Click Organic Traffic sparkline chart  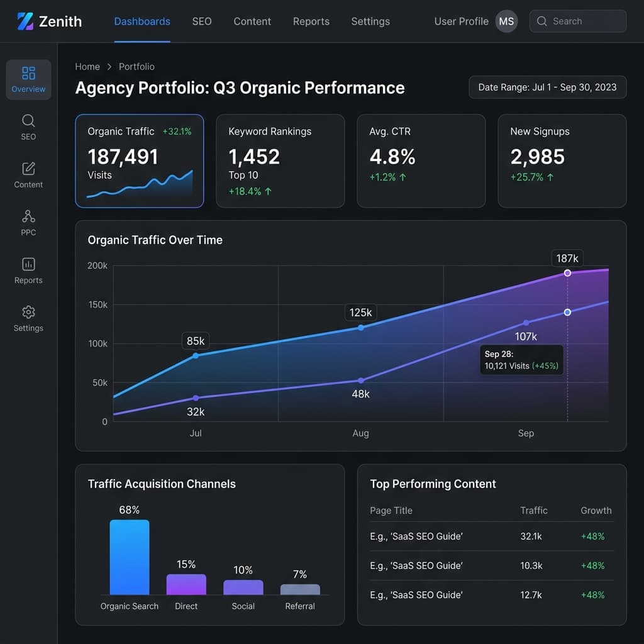pyautogui.click(x=140, y=184)
